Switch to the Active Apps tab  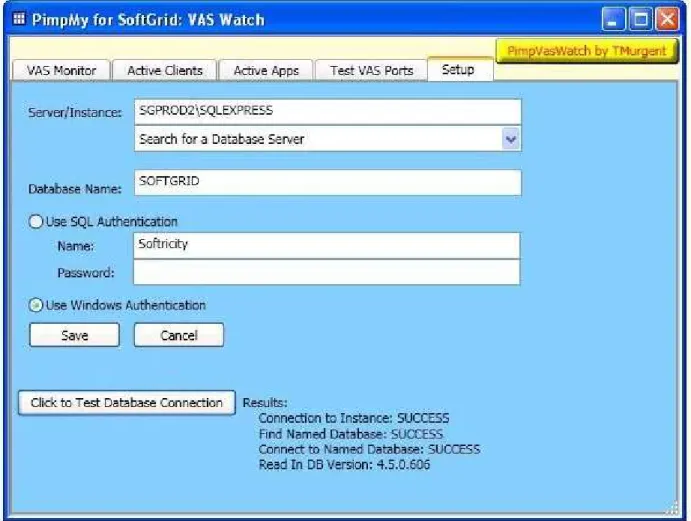tap(266, 71)
